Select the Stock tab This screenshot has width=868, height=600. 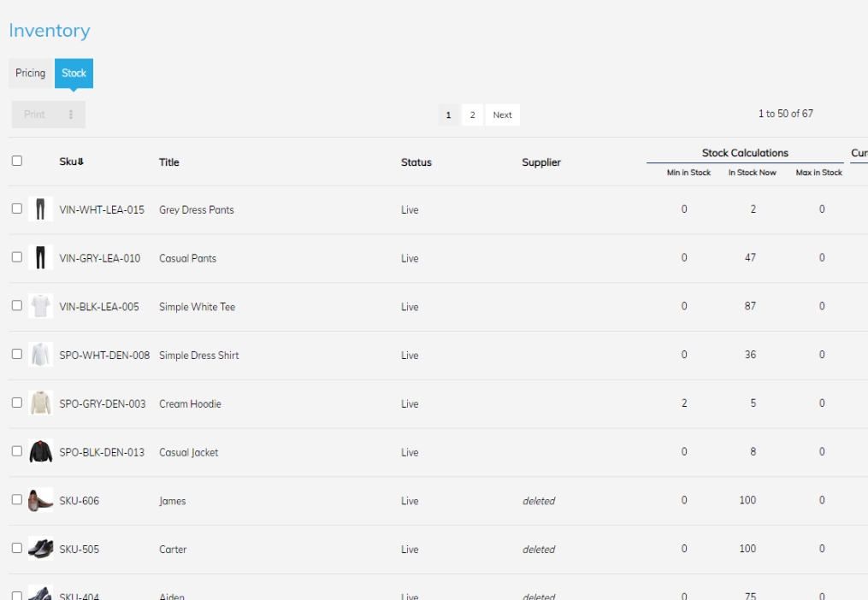click(x=74, y=73)
